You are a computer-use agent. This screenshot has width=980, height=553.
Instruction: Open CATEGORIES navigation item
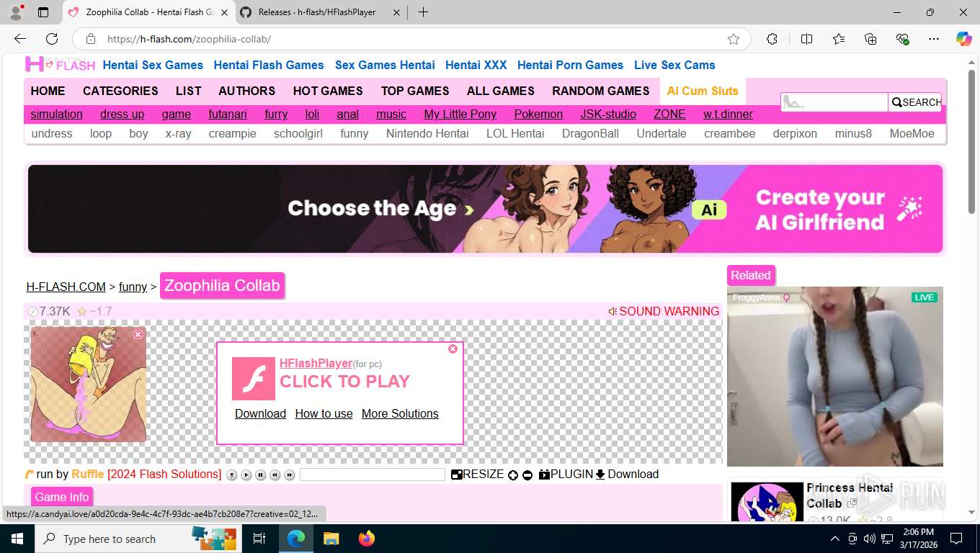pyautogui.click(x=120, y=91)
